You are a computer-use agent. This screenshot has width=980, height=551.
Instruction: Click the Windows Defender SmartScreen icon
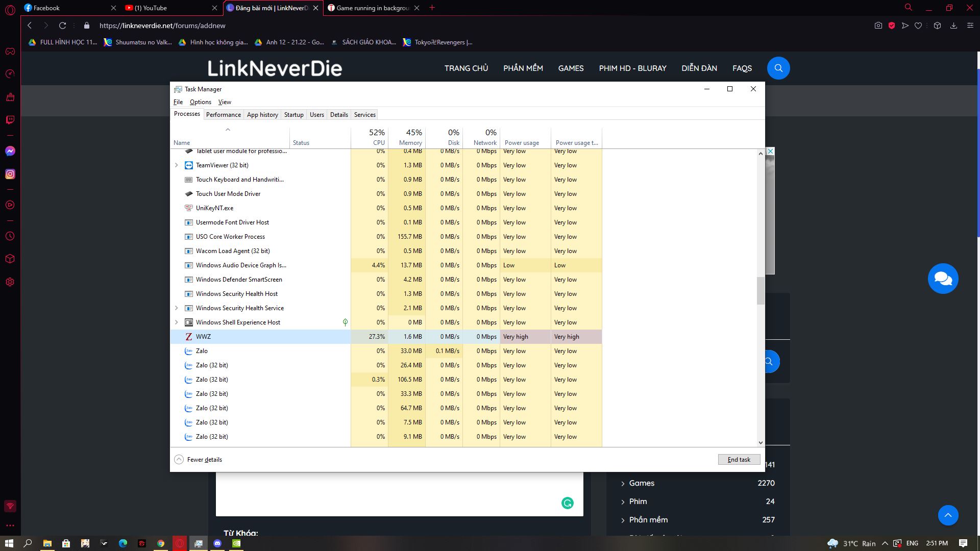click(188, 279)
